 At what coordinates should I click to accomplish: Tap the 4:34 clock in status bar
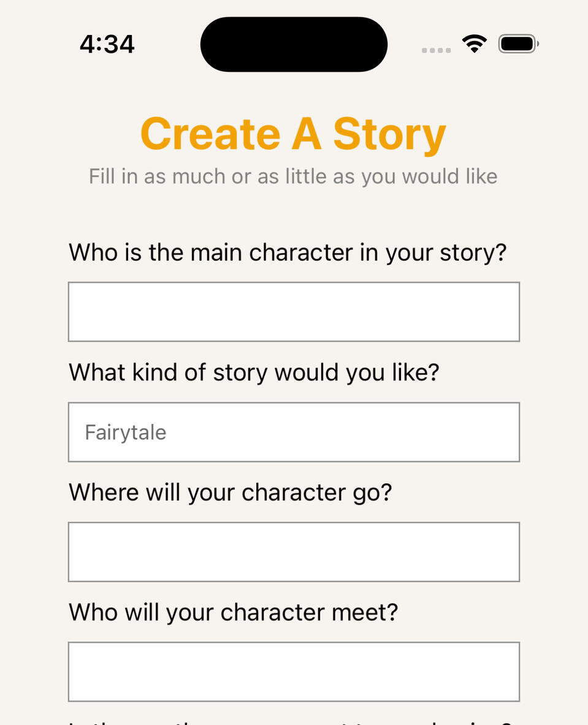(x=107, y=44)
